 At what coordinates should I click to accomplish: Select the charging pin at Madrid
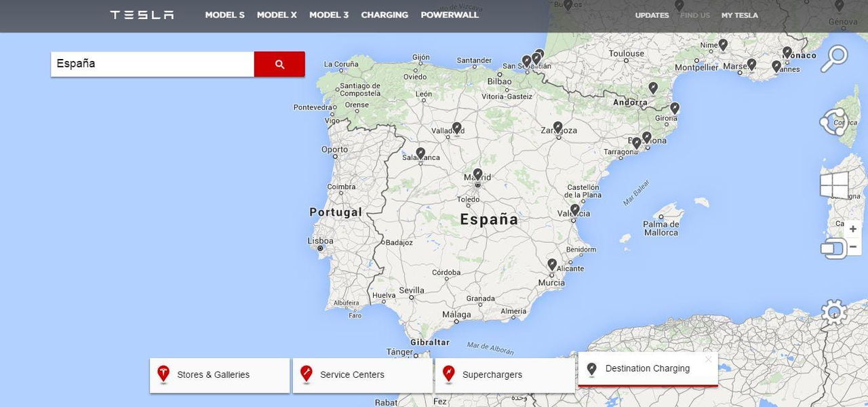[477, 174]
